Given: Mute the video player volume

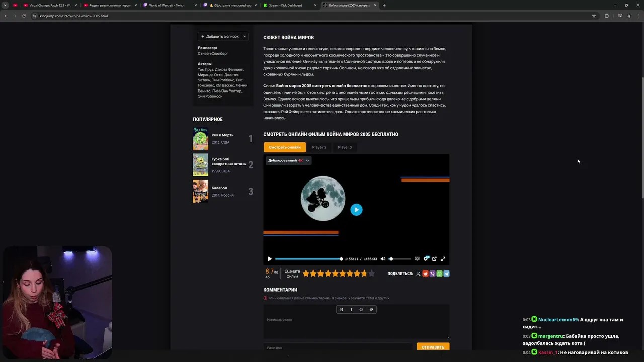Looking at the screenshot, I should click(383, 259).
